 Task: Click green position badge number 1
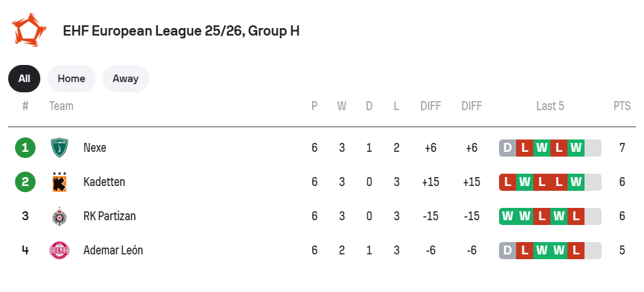coord(25,148)
